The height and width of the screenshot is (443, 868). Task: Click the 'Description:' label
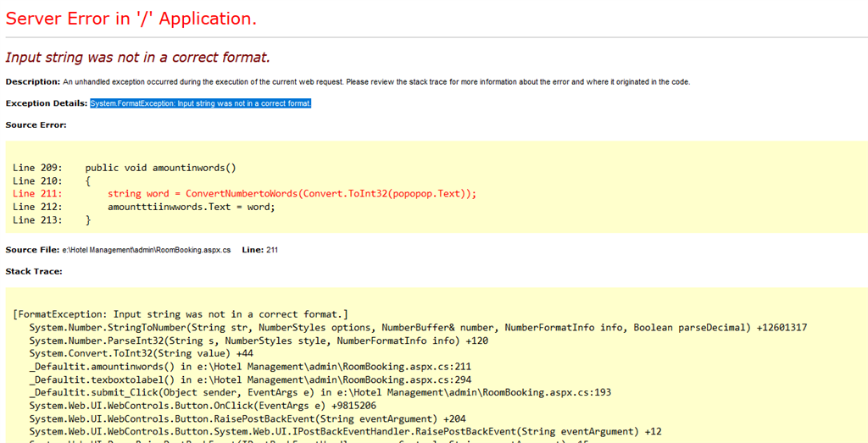(33, 82)
